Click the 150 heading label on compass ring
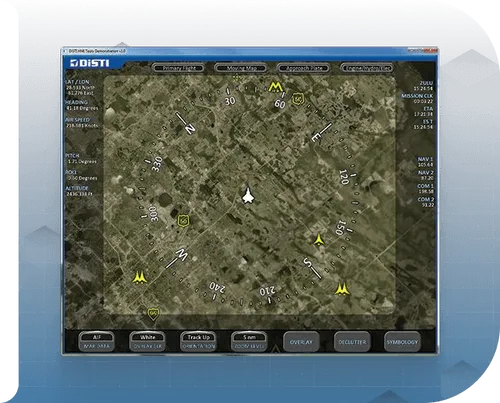This screenshot has height=403, width=500. pyautogui.click(x=340, y=227)
